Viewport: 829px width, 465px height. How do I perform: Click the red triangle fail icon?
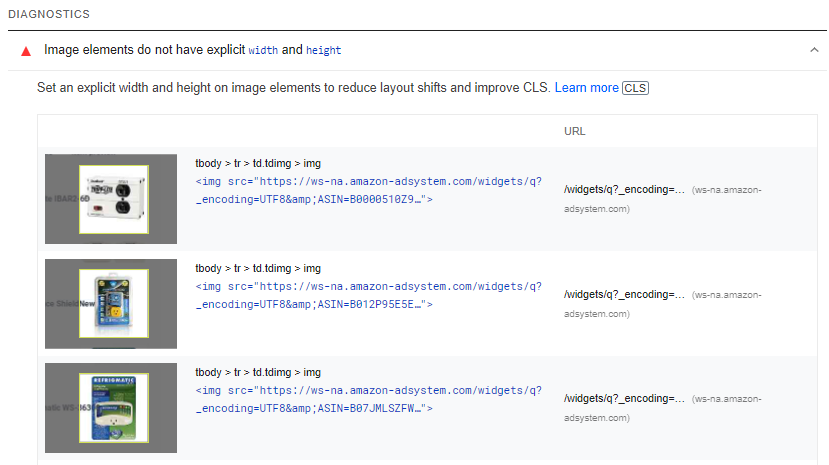point(26,51)
